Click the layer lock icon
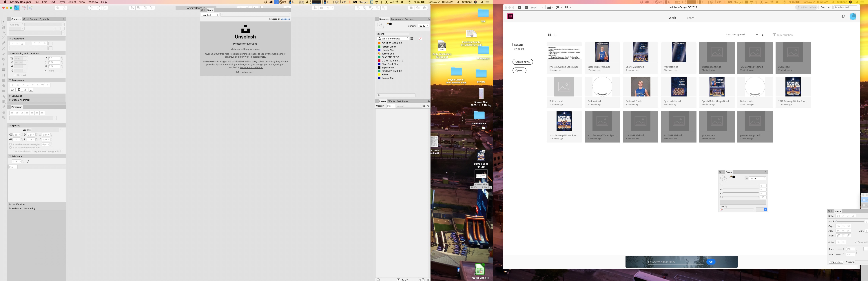Viewport: 868px width, 281px height. coord(428,106)
